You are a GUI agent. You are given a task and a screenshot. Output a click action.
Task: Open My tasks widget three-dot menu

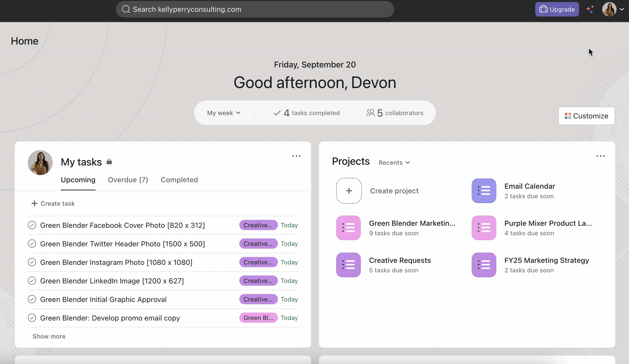tap(296, 156)
